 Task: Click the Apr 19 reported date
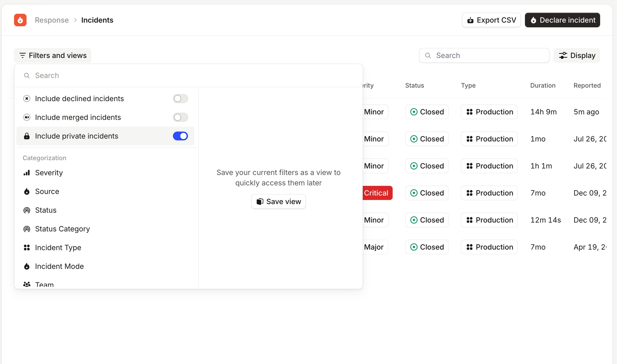pos(590,247)
